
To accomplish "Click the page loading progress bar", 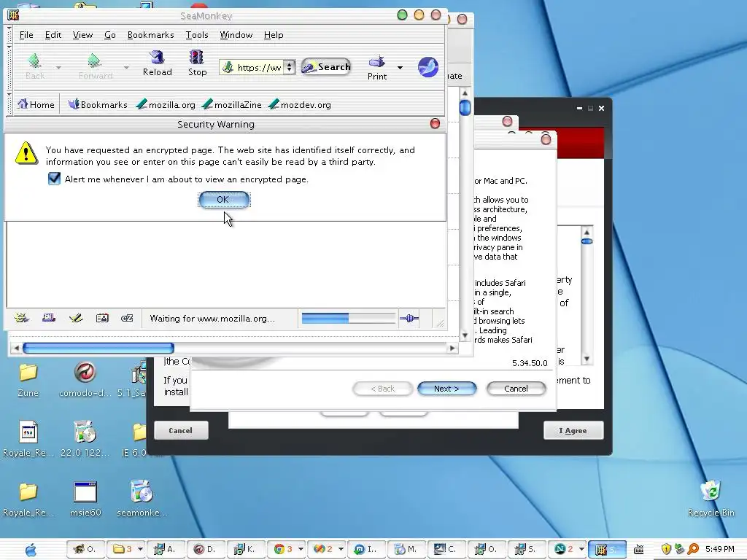I will [348, 318].
